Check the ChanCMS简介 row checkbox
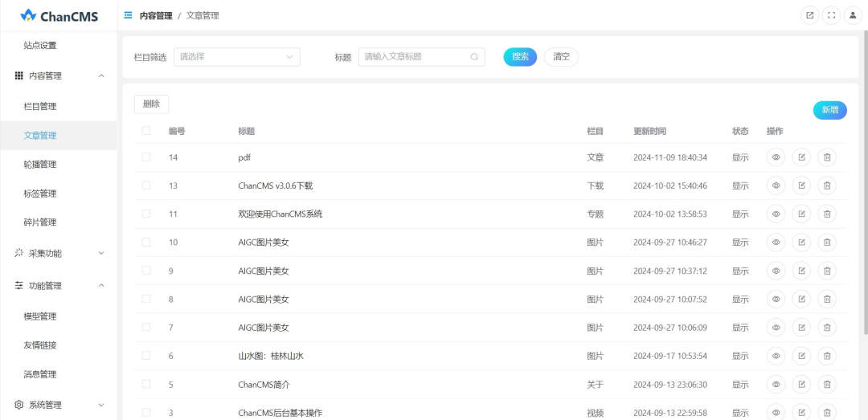This screenshot has width=868, height=420. (x=146, y=384)
